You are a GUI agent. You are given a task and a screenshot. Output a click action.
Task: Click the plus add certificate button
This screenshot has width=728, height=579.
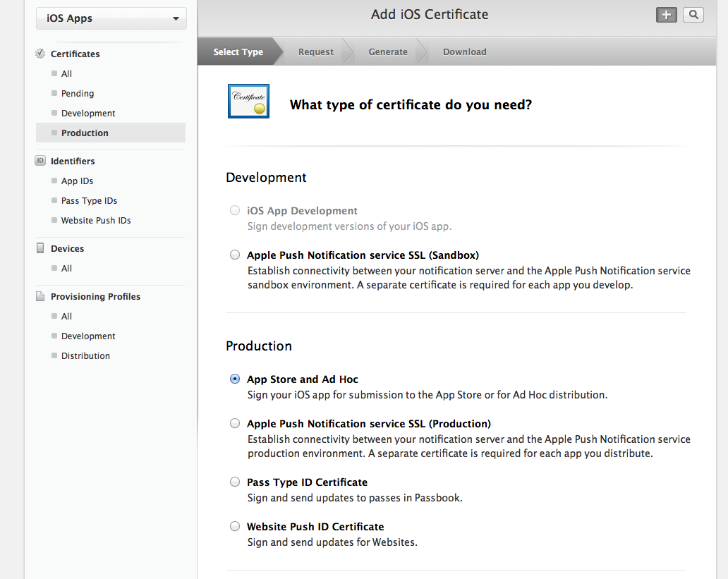click(666, 15)
